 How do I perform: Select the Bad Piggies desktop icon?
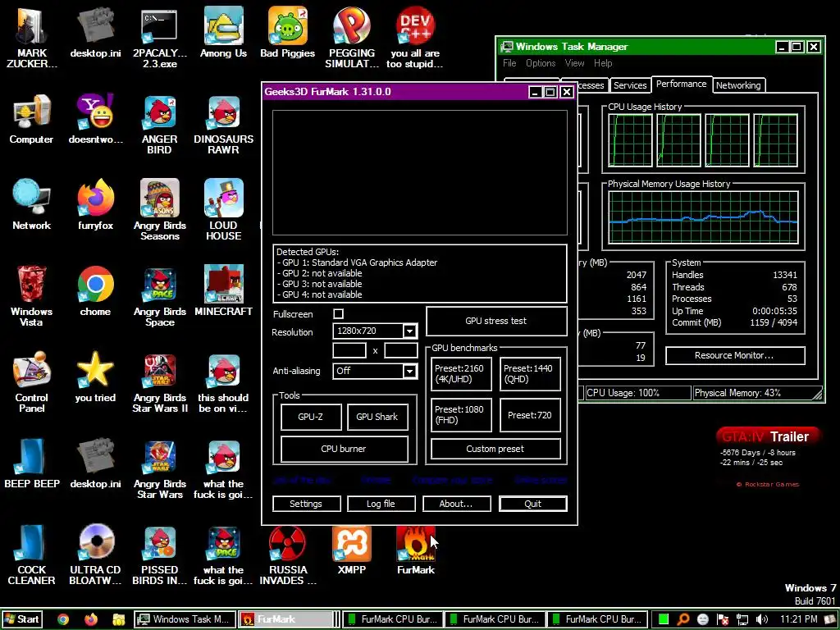click(x=288, y=32)
